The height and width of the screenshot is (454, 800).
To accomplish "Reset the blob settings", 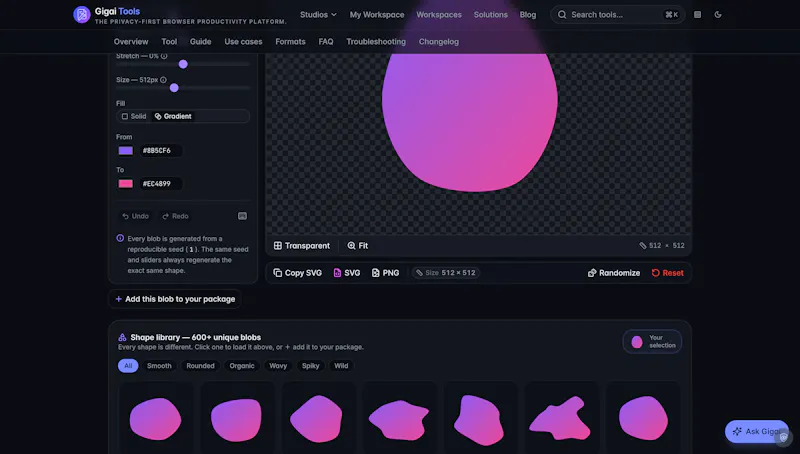I will pos(667,273).
